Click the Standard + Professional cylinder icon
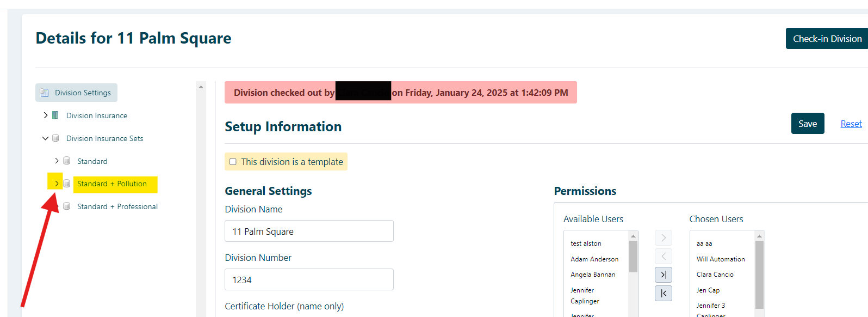The width and height of the screenshot is (868, 317). [x=67, y=206]
